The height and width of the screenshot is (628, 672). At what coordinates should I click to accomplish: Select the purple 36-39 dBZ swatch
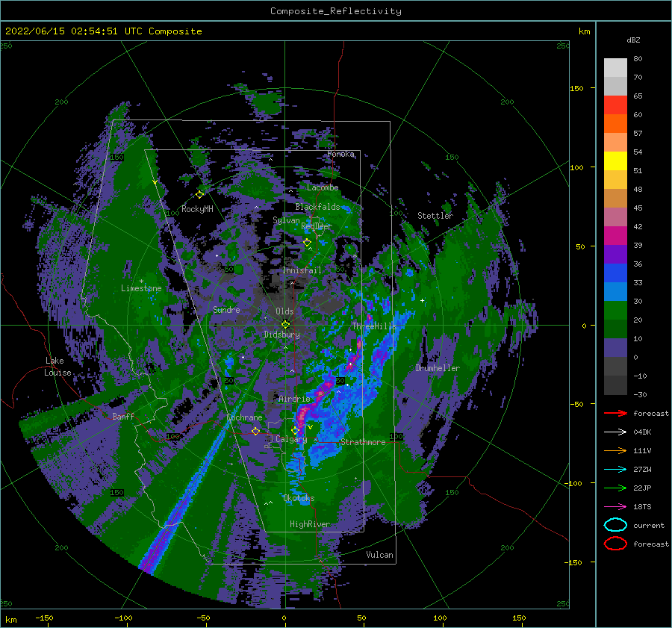coord(615,254)
